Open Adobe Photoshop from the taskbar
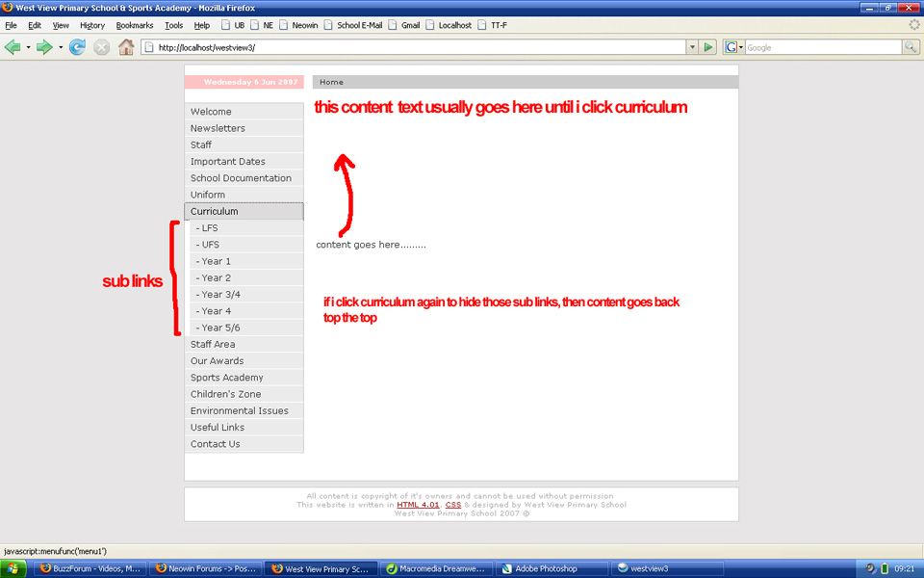The image size is (924, 578). pyautogui.click(x=552, y=568)
